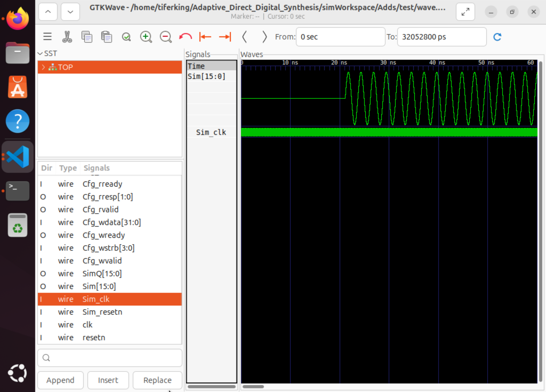Select the highlighted Sim_clk row in signal list
This screenshot has height=392, width=546.
pos(110,299)
